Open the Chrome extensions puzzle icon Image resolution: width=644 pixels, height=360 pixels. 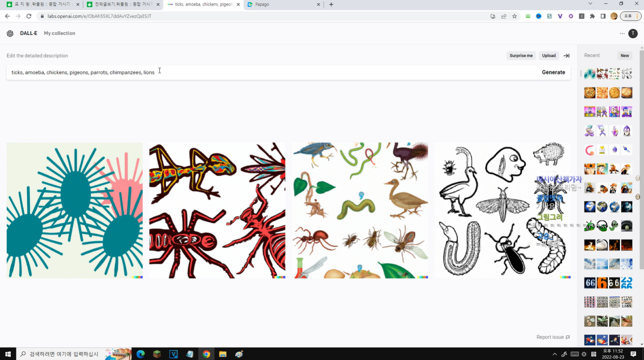point(592,16)
